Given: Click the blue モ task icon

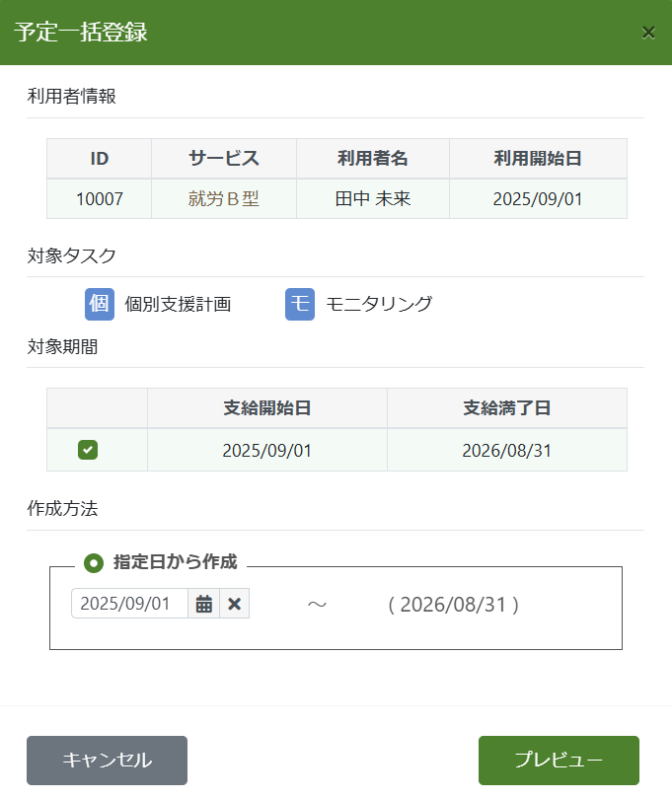Looking at the screenshot, I should tap(300, 304).
